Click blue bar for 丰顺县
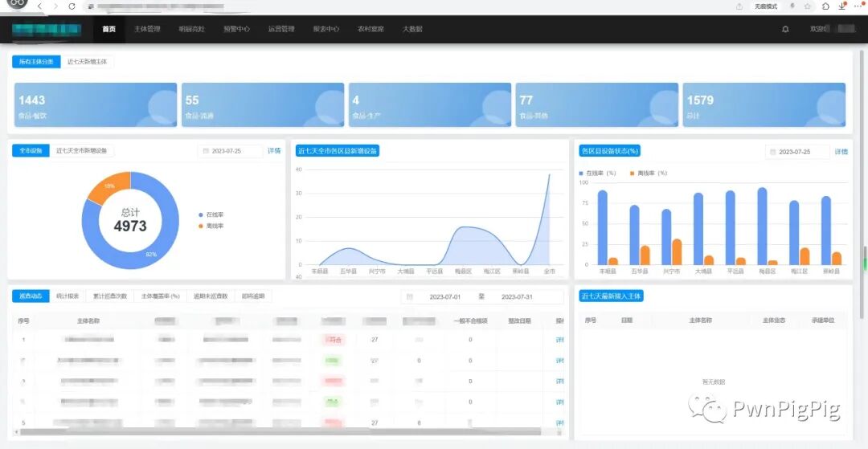Image resolution: width=868 pixels, height=449 pixels. (x=602, y=228)
